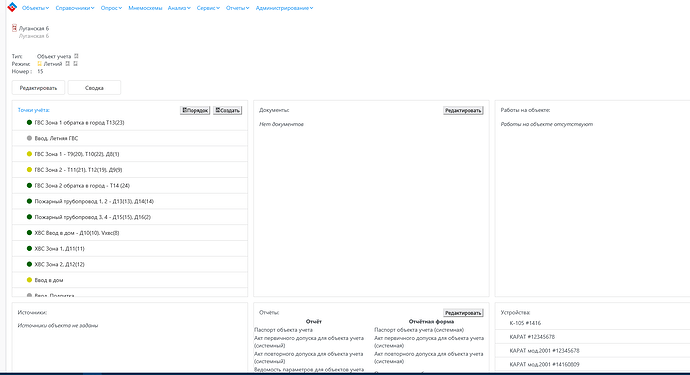The image size is (690, 375).
Task: Click the red object icon beside Луганская 6
Action: [14, 28]
